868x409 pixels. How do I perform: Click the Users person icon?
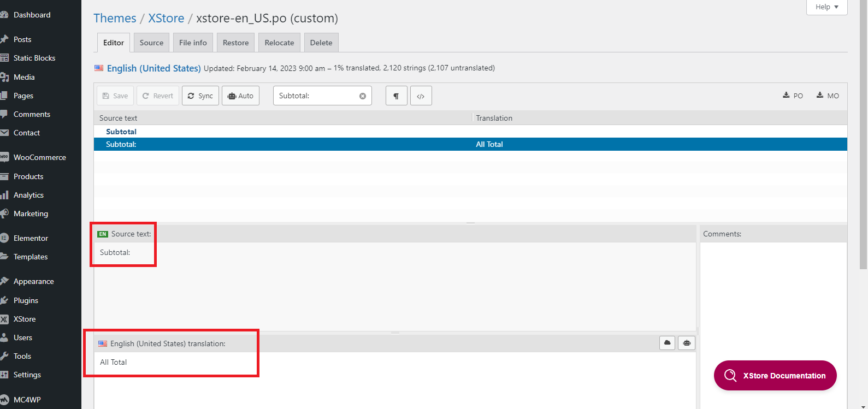coord(4,337)
